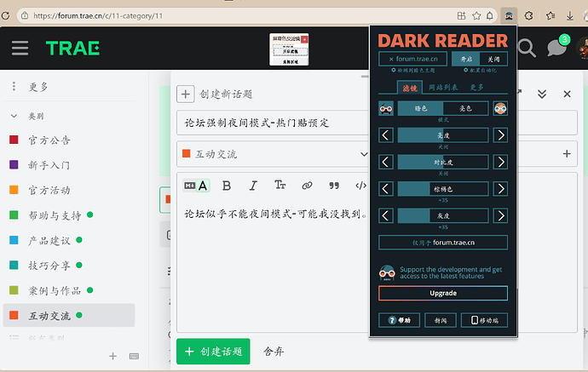The height and width of the screenshot is (372, 588).
Task: Open Dark Reader 帮助 help
Action: [x=399, y=320]
